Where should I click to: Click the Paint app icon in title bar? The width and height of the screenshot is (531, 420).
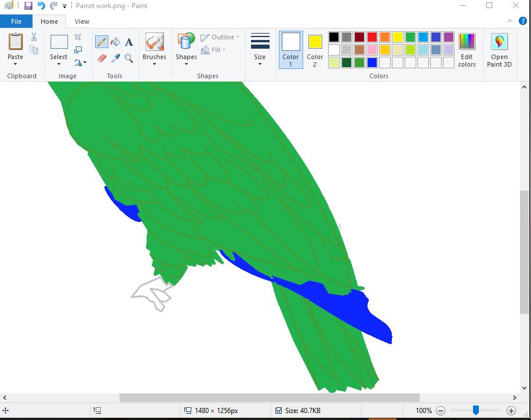point(9,5)
